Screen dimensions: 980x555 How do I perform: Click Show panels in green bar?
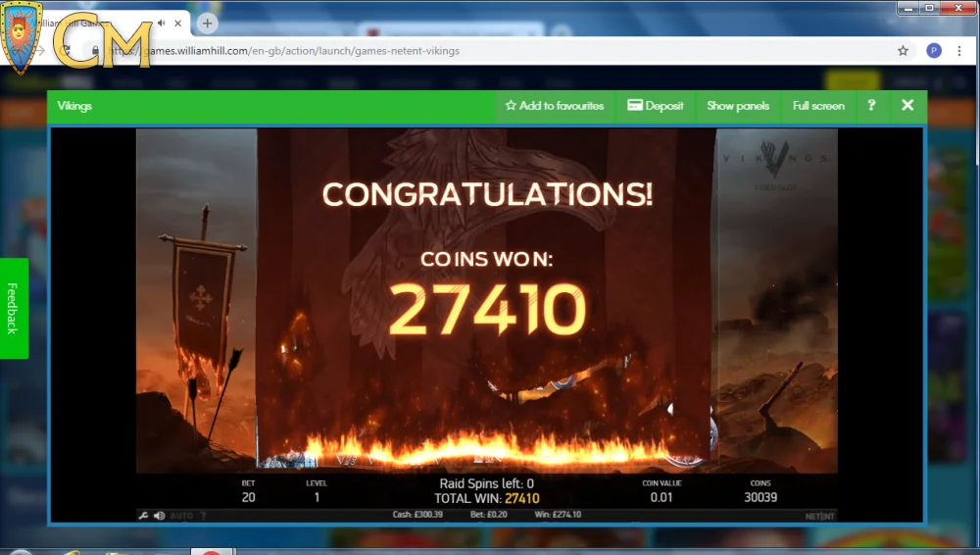click(738, 106)
